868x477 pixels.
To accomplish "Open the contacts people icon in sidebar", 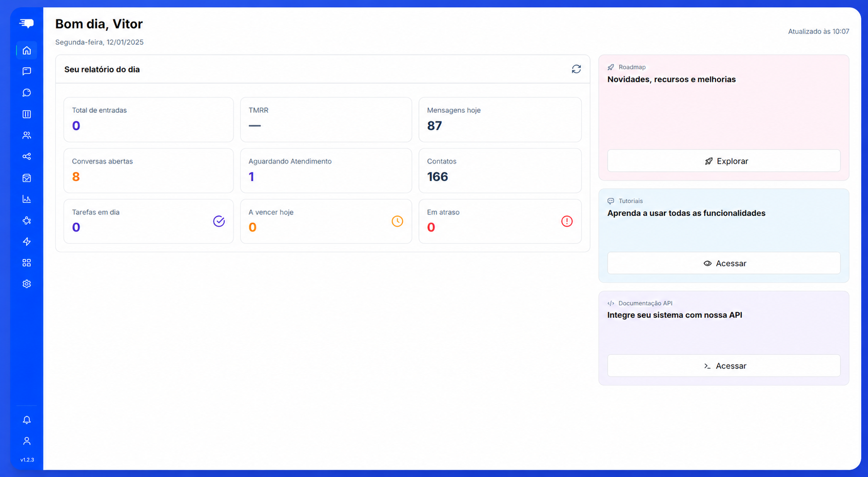I will [x=27, y=135].
